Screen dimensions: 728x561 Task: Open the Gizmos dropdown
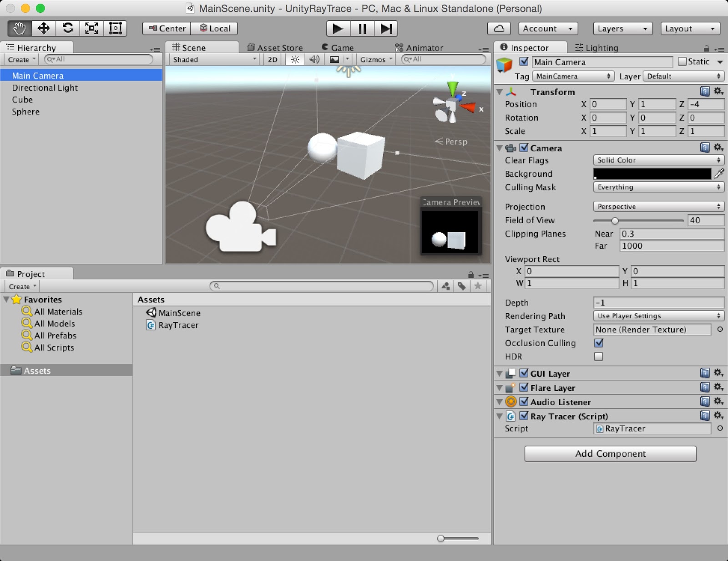376,60
